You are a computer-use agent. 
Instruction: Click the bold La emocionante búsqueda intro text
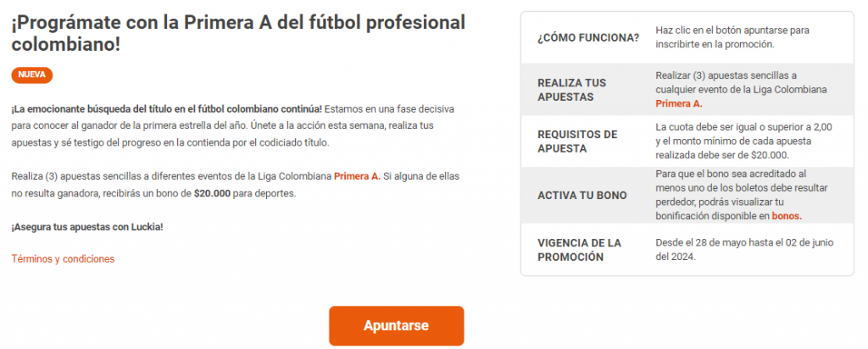click(x=166, y=110)
